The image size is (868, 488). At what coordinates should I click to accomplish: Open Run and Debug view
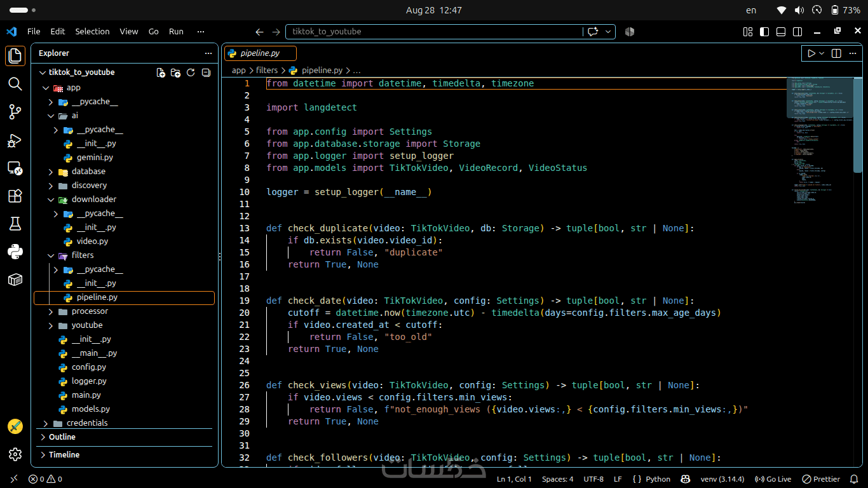(x=15, y=140)
